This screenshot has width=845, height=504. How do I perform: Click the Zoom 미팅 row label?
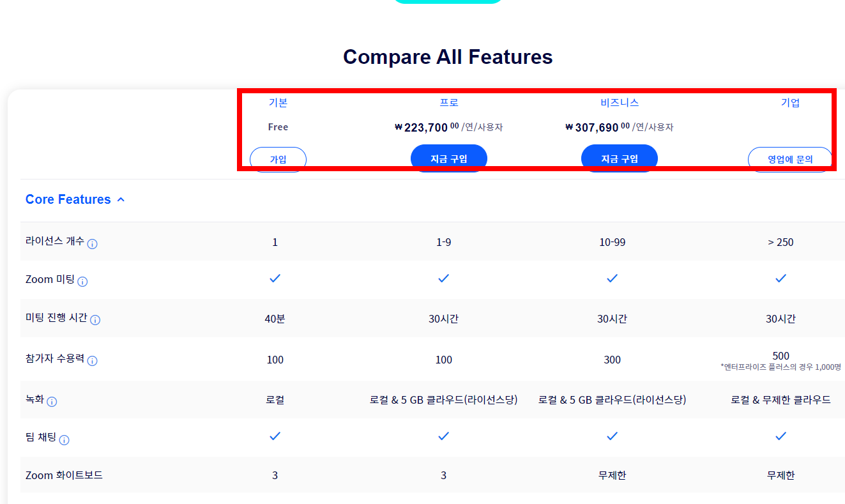tap(50, 280)
